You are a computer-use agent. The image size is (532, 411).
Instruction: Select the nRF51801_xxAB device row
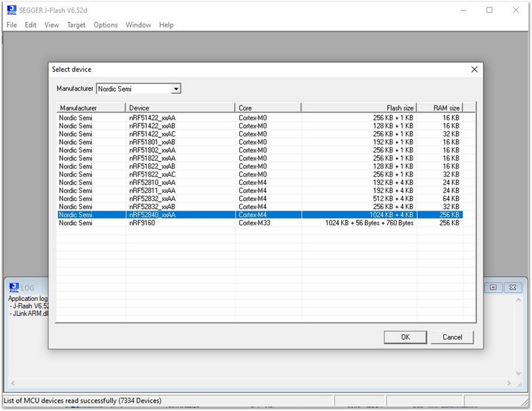260,142
